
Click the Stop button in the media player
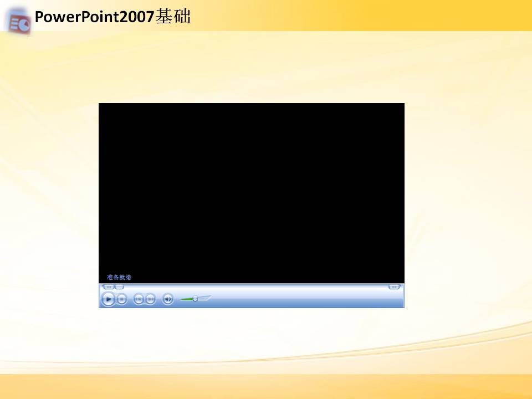(121, 299)
